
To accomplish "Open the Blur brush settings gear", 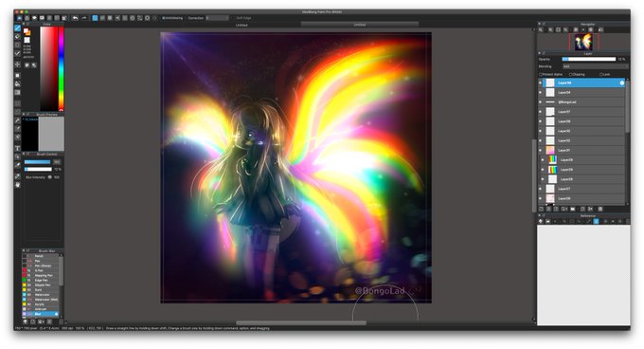I will click(x=56, y=314).
